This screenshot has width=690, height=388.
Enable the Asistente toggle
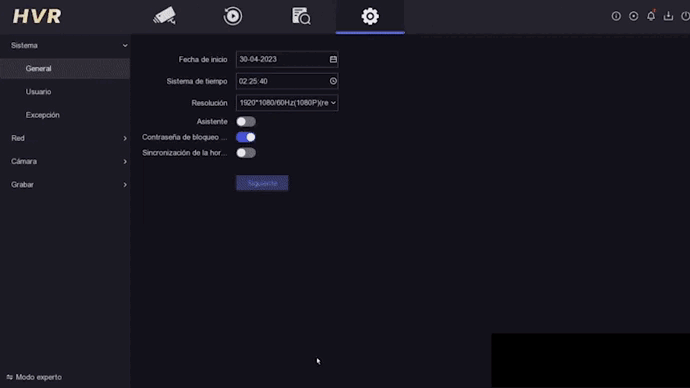click(x=246, y=121)
